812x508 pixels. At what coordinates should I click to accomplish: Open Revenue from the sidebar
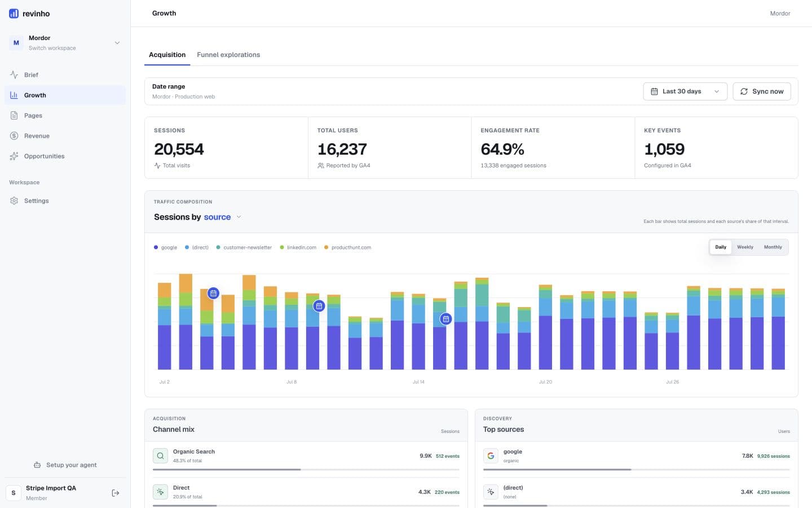click(65, 135)
